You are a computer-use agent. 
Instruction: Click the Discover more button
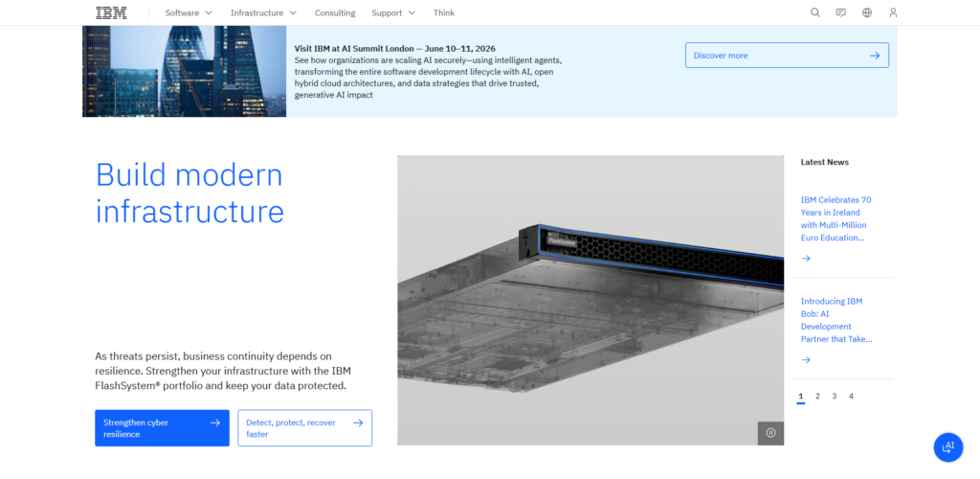[787, 55]
